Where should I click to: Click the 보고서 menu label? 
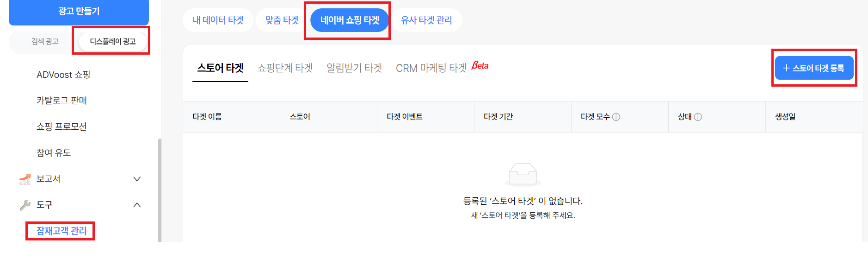49,179
